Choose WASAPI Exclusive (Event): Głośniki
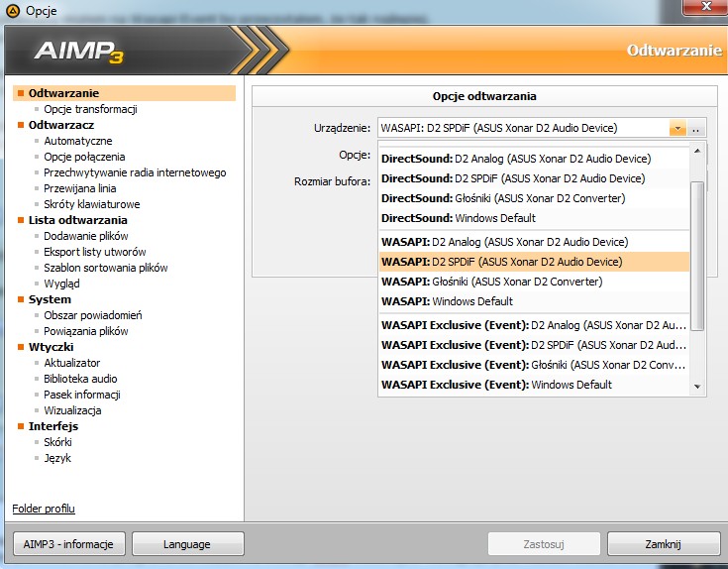 click(x=534, y=365)
